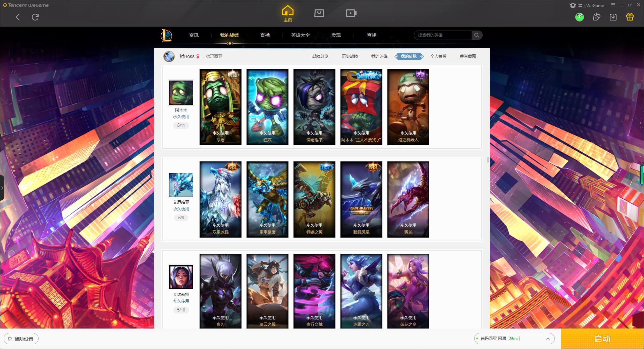This screenshot has height=349, width=644.
Task: Open the 夜刃 Irelia skin card
Action: click(x=220, y=291)
